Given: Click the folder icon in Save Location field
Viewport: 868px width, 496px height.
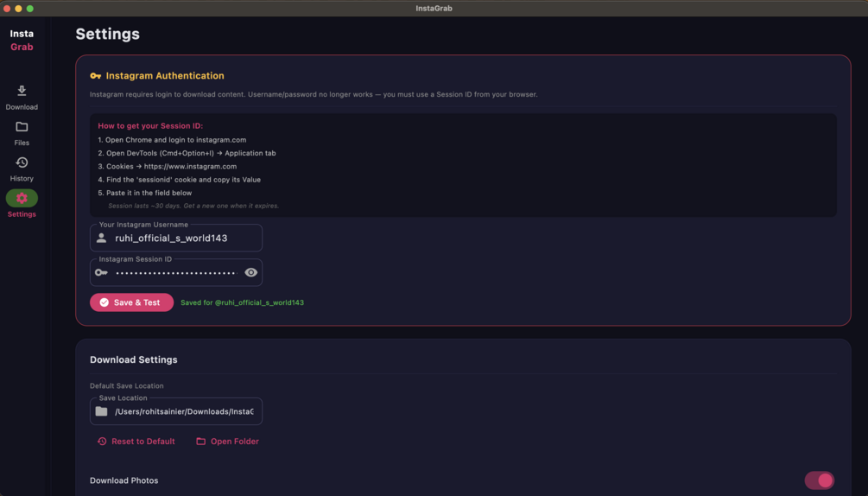Looking at the screenshot, I should coord(101,411).
